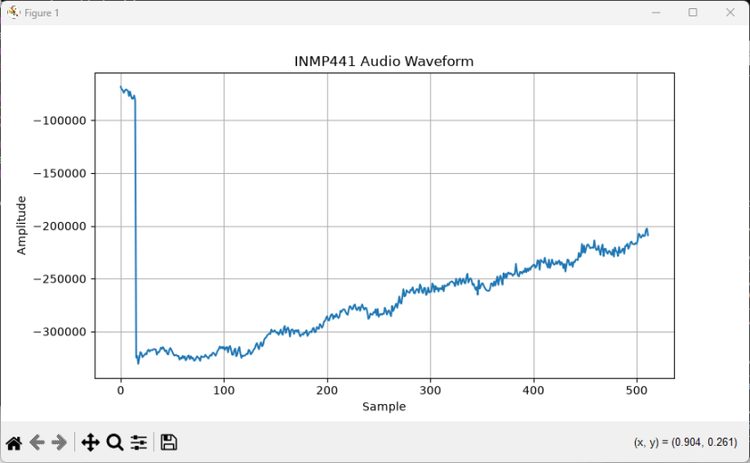
Task: Minimize the Figure 1 window
Action: coord(656,12)
